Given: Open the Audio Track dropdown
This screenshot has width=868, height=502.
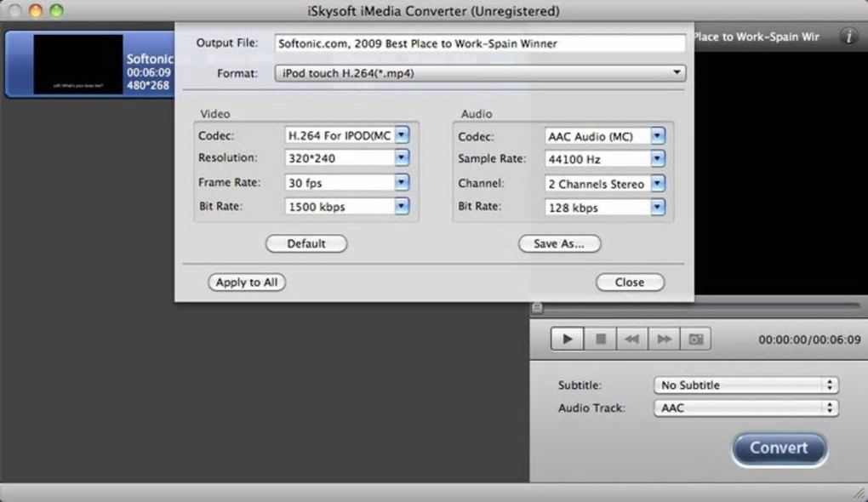Looking at the screenshot, I should click(746, 408).
